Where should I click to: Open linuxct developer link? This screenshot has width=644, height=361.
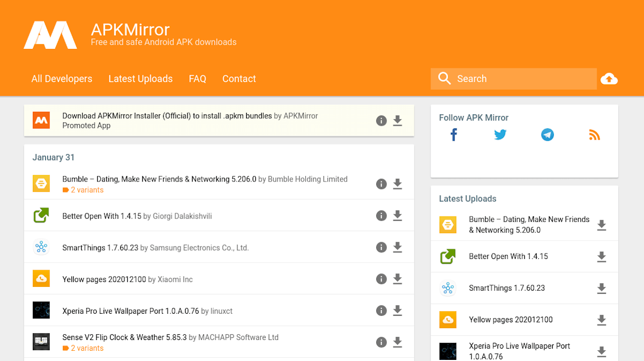pyautogui.click(x=222, y=311)
